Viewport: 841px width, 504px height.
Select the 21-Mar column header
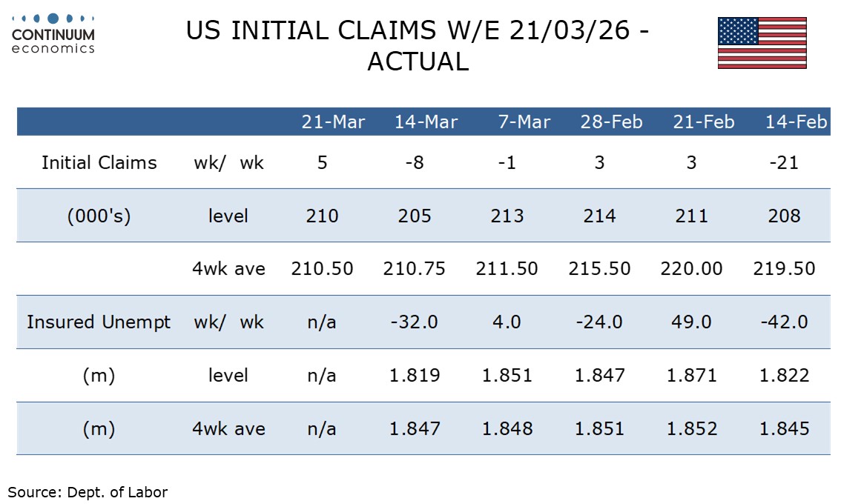(333, 122)
